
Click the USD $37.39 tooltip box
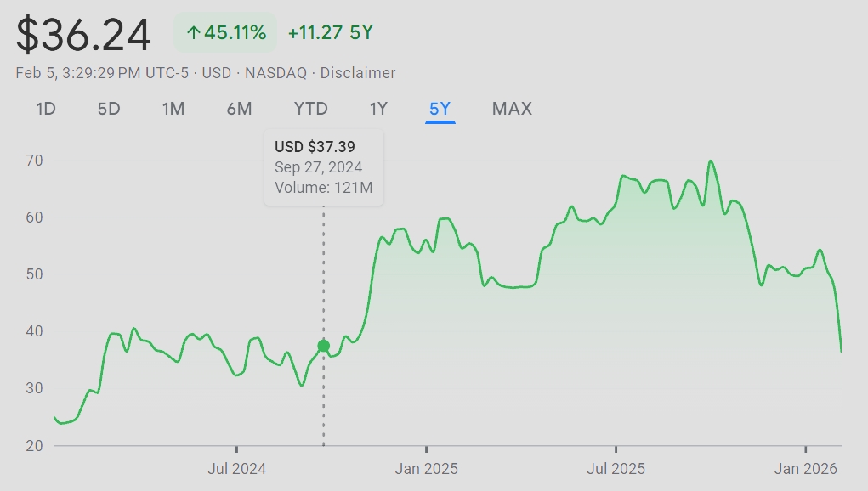324,167
